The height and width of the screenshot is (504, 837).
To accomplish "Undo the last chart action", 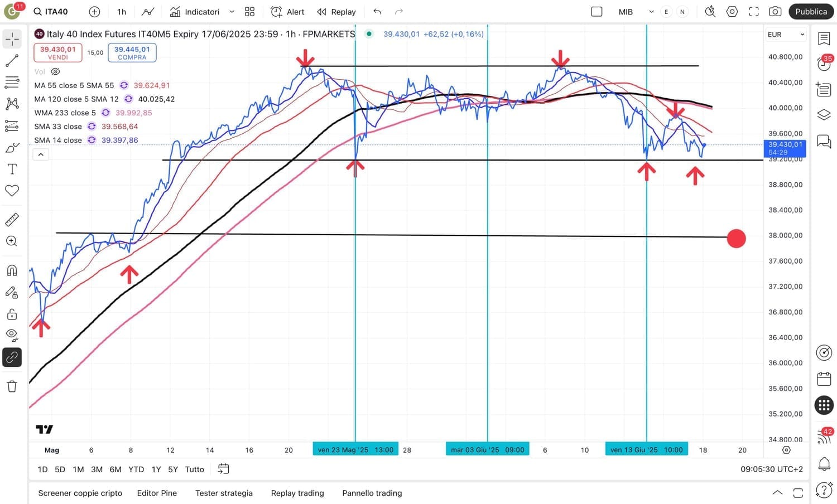I will (378, 12).
